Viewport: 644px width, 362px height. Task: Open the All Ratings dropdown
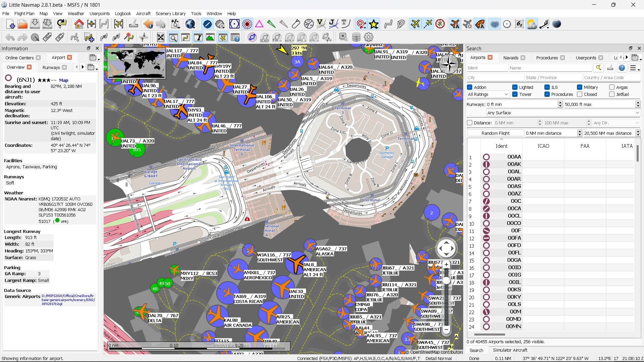pyautogui.click(x=488, y=94)
